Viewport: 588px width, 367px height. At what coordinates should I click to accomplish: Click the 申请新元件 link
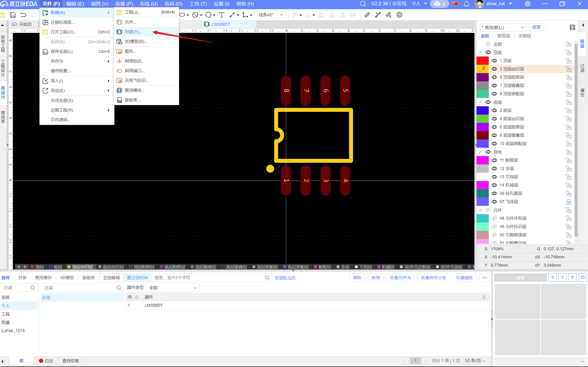coord(285,278)
